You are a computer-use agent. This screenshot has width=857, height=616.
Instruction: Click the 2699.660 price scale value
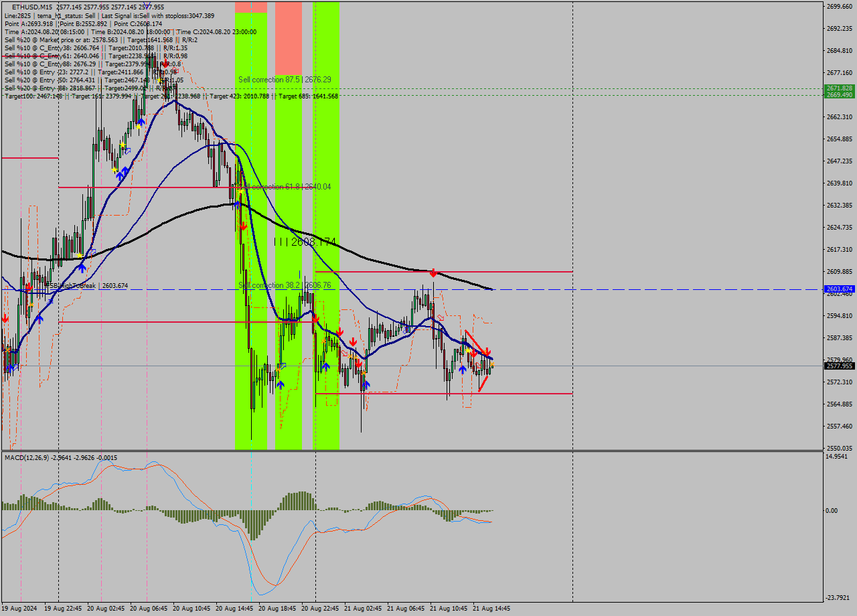click(840, 6)
